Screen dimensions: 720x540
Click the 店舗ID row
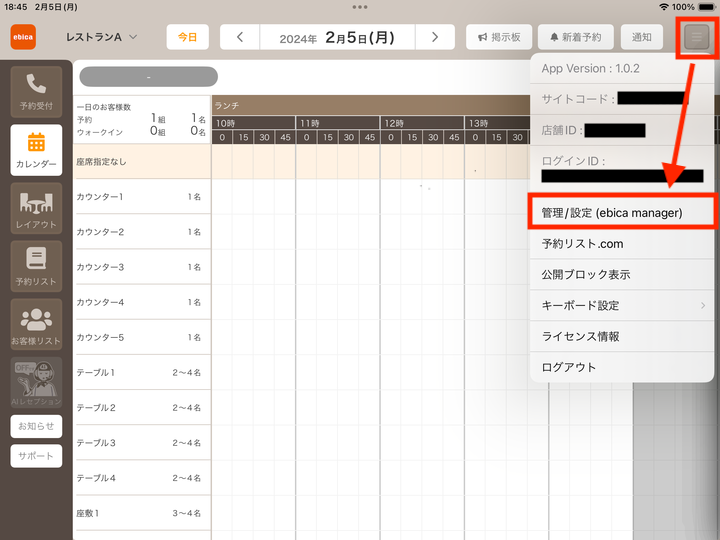pyautogui.click(x=622, y=130)
